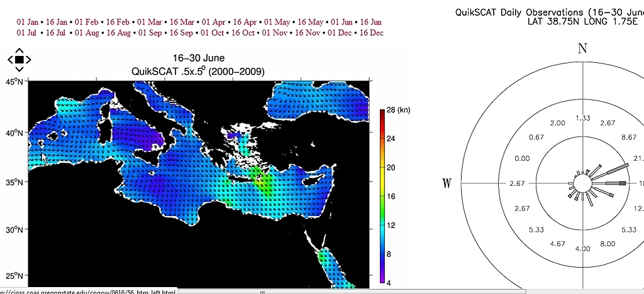Click the "0.00" wind rose value

click(522, 158)
